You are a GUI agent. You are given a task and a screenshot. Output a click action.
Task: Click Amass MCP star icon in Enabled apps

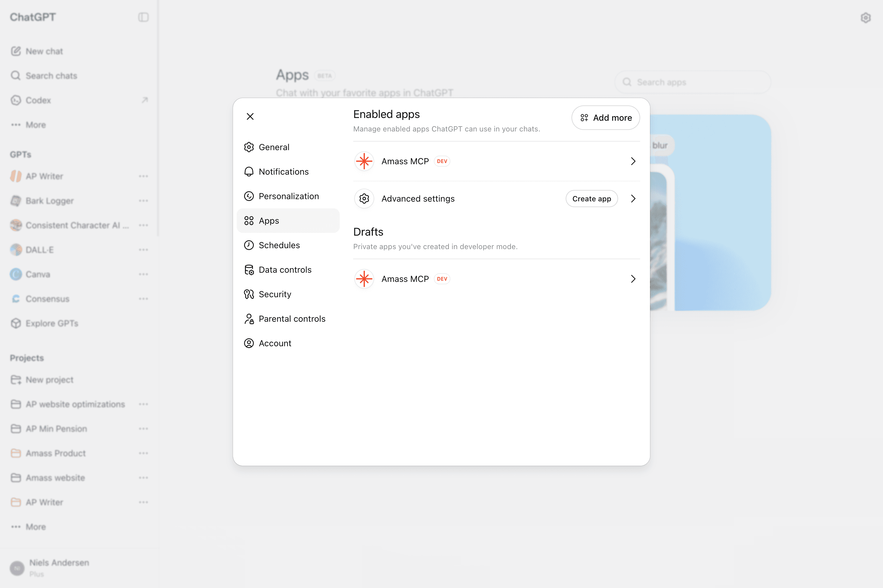coord(364,161)
